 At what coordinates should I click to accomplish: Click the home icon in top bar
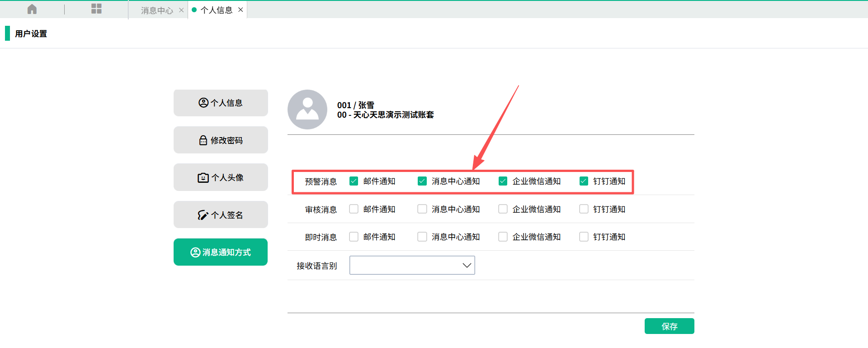(x=32, y=9)
